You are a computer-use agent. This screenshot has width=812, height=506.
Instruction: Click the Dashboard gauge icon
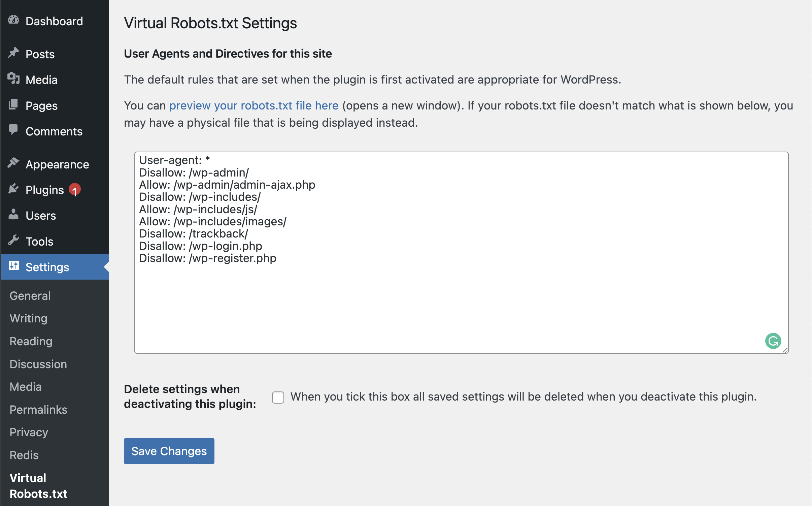13,20
